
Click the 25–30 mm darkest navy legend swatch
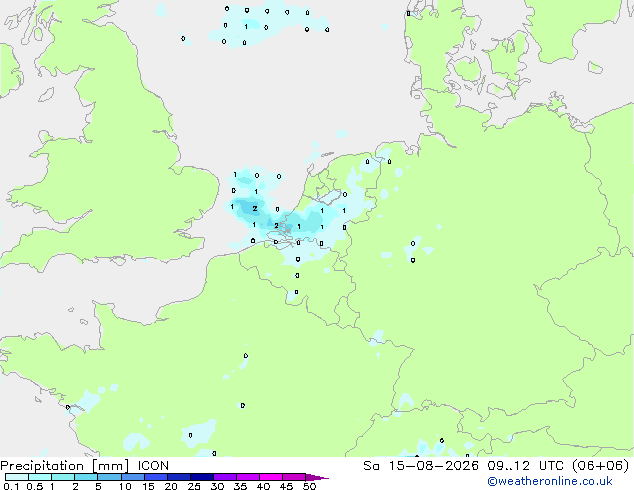[x=202, y=477]
